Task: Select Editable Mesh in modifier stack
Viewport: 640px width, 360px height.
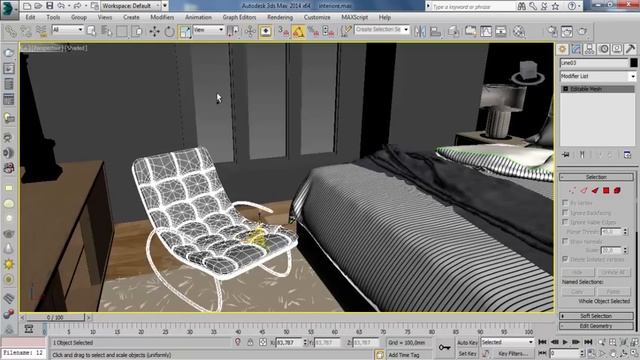Action: tap(598, 89)
